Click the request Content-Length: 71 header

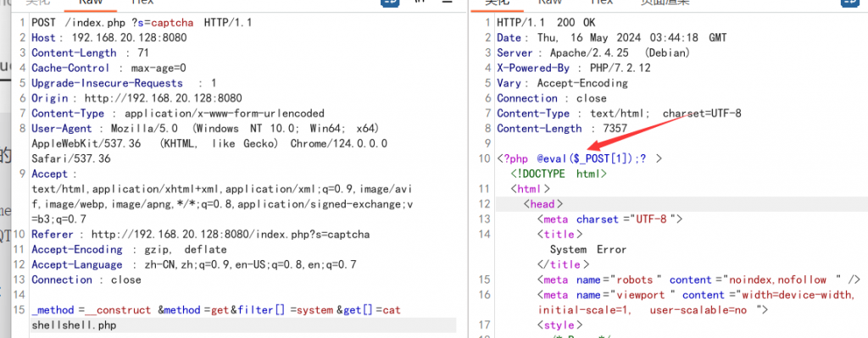click(90, 53)
